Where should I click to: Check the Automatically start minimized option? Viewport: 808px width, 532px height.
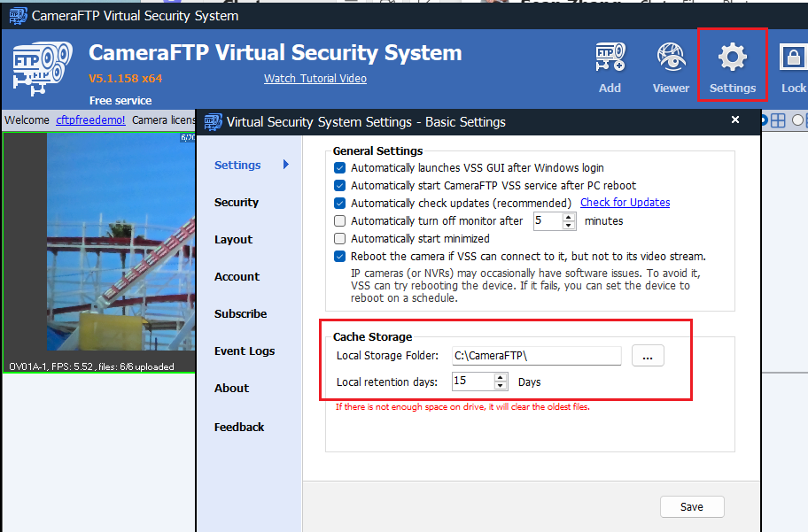(x=340, y=239)
